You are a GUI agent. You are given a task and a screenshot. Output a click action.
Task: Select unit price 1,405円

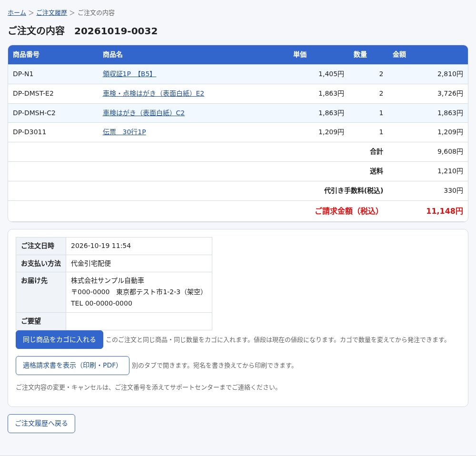pyautogui.click(x=331, y=74)
